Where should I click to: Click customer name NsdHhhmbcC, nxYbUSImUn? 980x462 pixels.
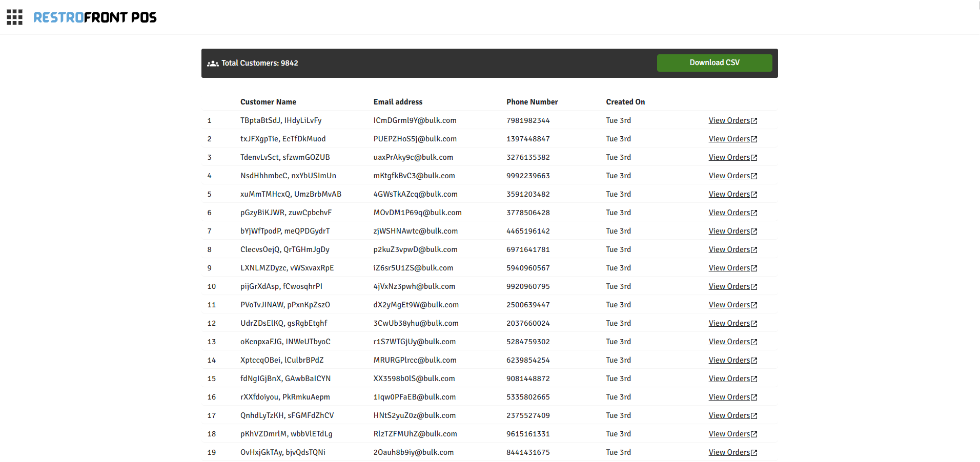288,176
